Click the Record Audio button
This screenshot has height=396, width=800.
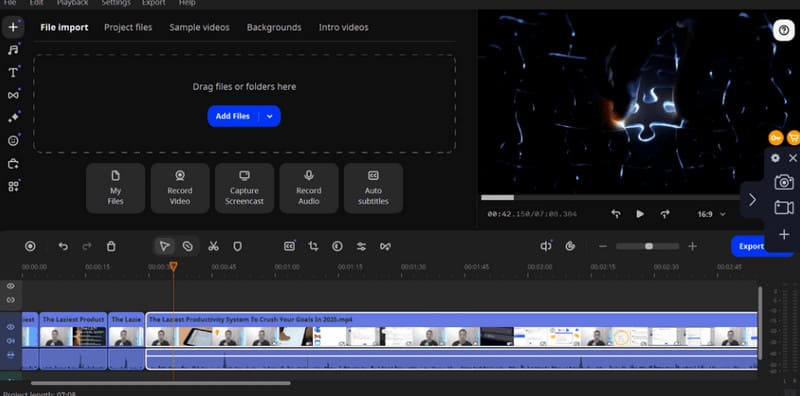click(x=309, y=188)
